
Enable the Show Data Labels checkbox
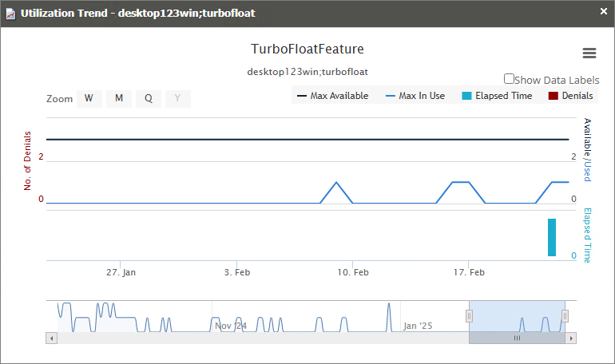coord(509,79)
